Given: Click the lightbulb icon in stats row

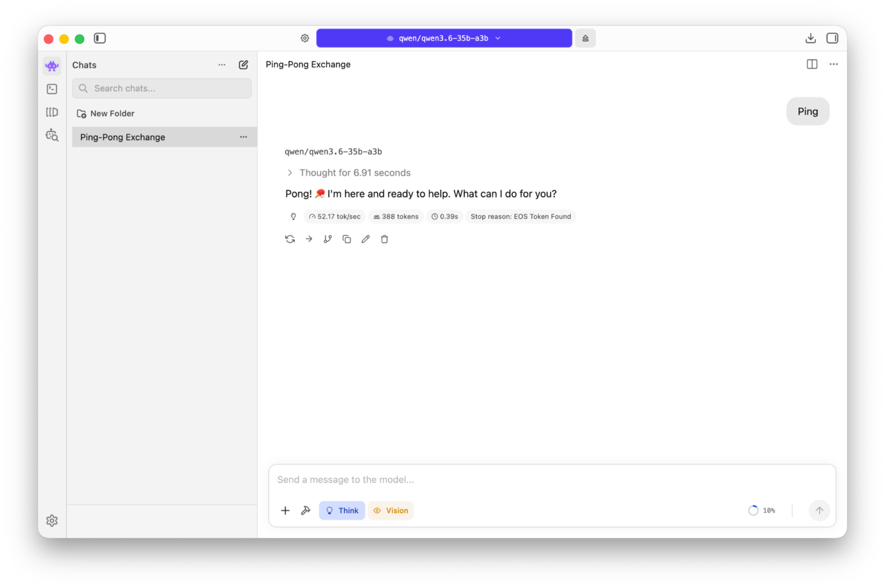Looking at the screenshot, I should click(294, 217).
